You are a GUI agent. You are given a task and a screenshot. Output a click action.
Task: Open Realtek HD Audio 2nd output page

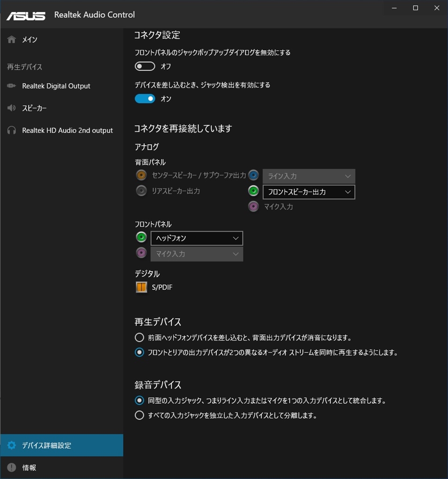point(61,131)
